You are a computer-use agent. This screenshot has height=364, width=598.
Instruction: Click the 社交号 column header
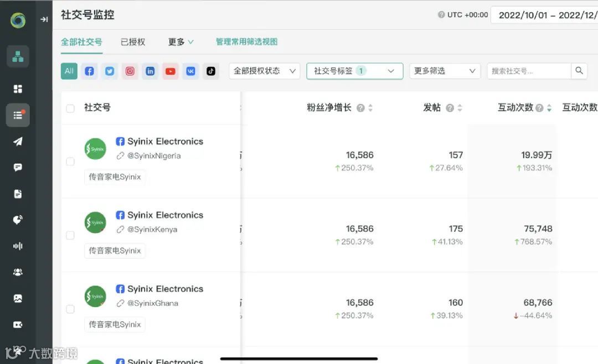tap(97, 108)
